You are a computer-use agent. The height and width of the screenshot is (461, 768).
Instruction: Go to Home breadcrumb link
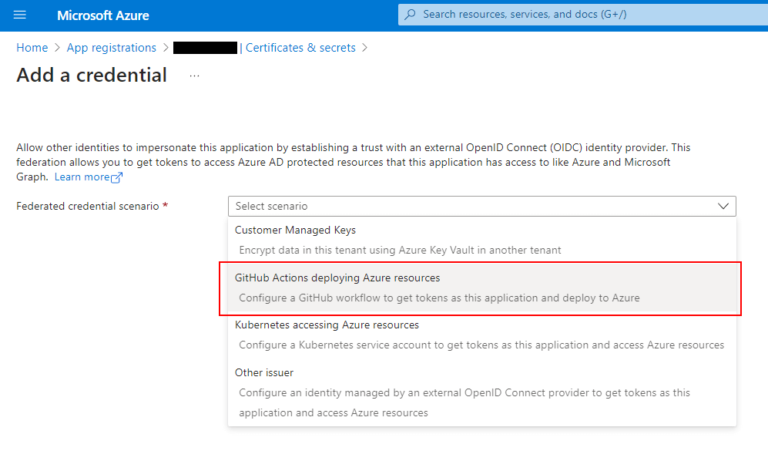pos(32,48)
